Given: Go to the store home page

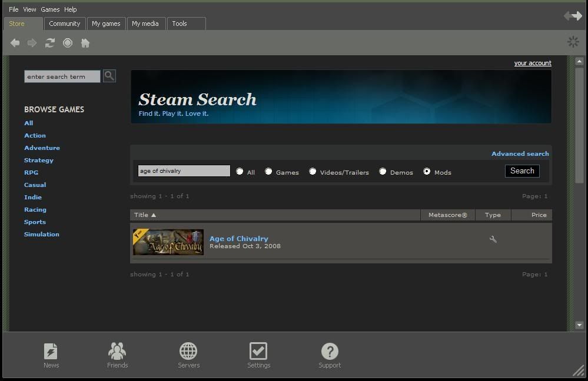Looking at the screenshot, I should click(x=85, y=43).
